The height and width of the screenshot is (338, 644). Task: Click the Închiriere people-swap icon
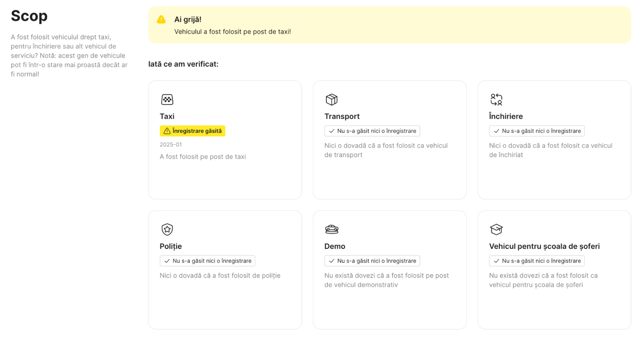(496, 100)
